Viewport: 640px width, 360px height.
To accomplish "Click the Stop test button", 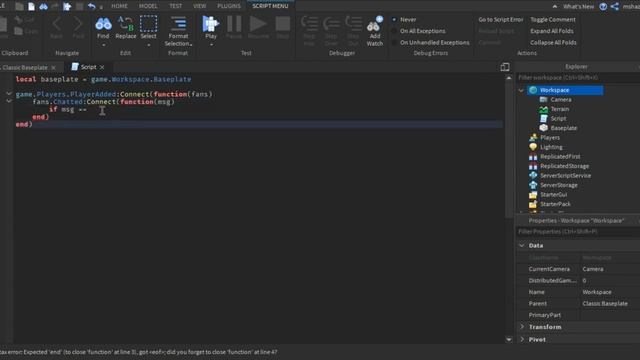I will tap(283, 28).
